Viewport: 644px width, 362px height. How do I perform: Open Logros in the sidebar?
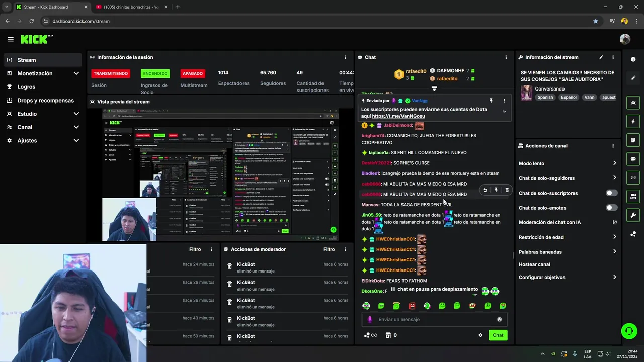[43, 87]
